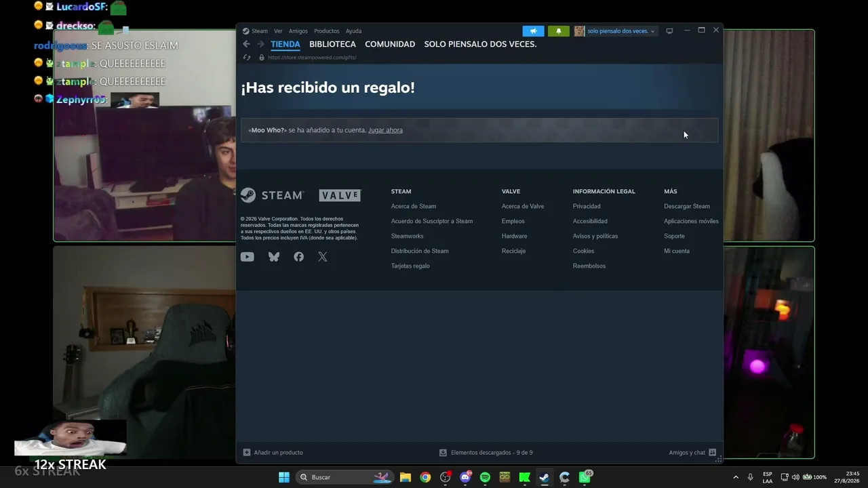Open Avisos y políticas link
The width and height of the screenshot is (868, 488).
coord(595,236)
